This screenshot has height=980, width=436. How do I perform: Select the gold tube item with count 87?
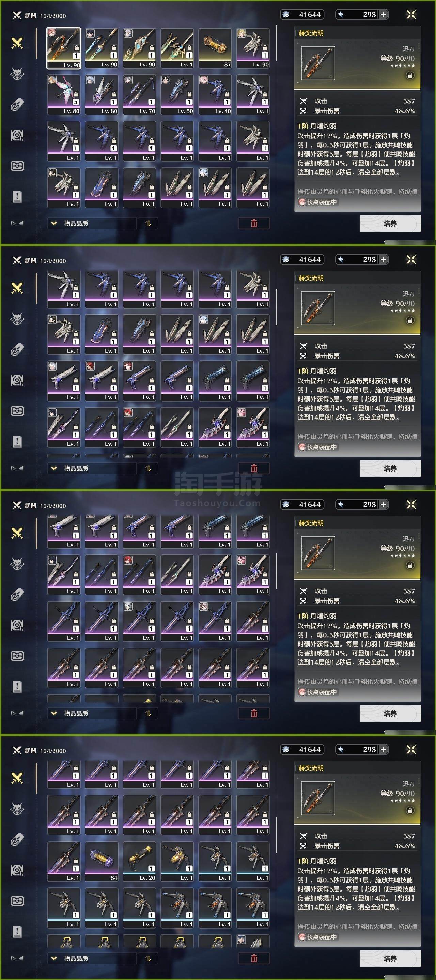(215, 48)
